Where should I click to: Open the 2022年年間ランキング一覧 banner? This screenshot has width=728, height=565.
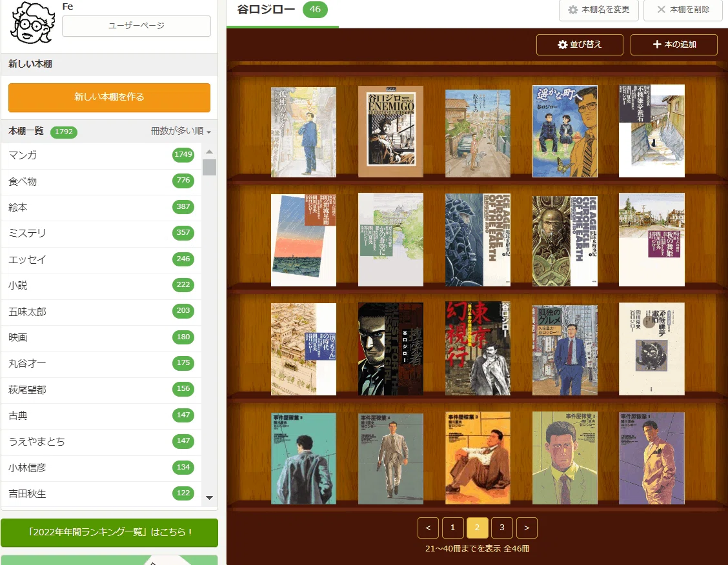coord(110,533)
